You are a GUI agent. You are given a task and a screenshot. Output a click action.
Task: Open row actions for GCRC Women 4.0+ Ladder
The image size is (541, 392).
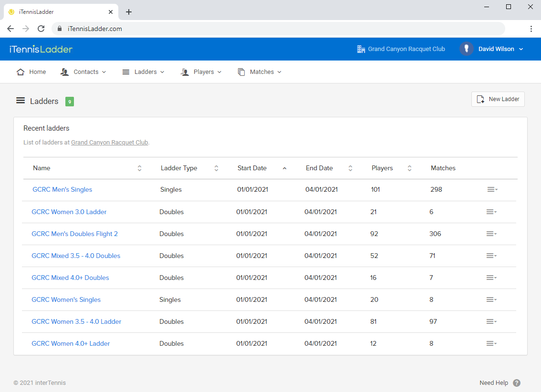pos(491,343)
